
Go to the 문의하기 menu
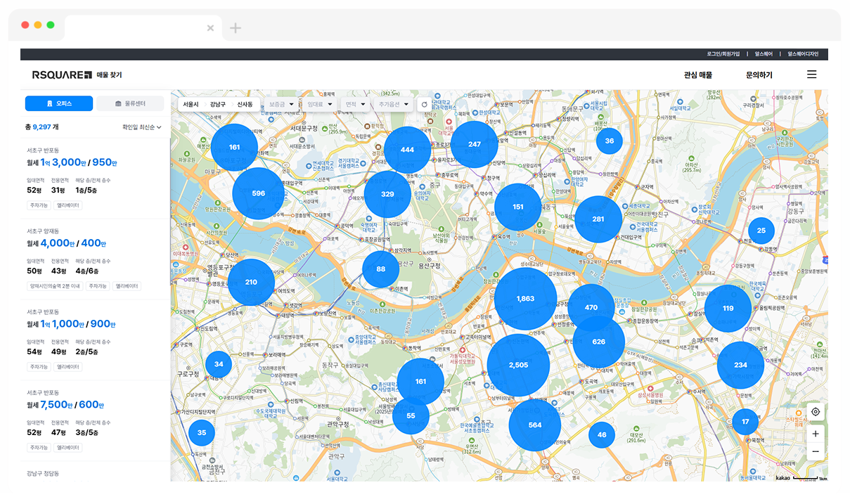click(x=759, y=75)
